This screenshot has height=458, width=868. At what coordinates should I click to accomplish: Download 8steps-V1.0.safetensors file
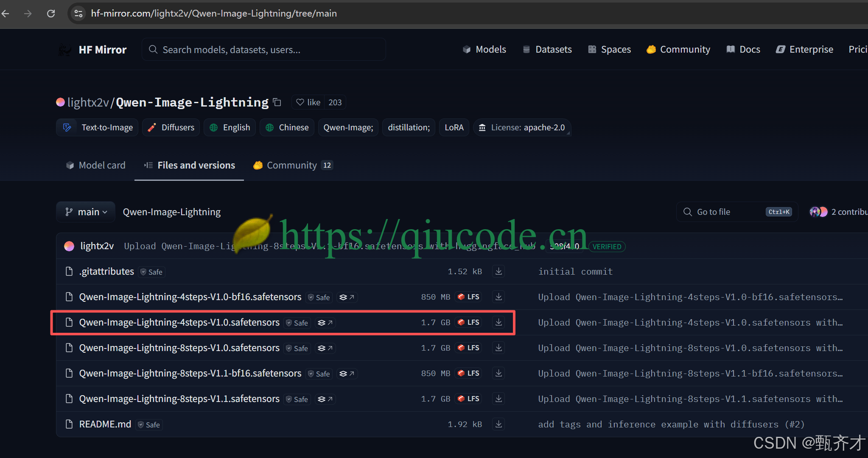499,348
